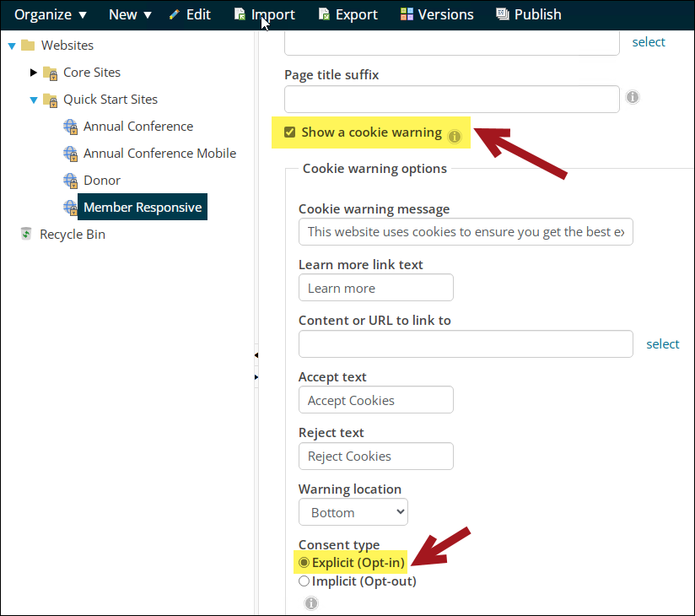
Task: Open the New dropdown menu
Action: 130,14
